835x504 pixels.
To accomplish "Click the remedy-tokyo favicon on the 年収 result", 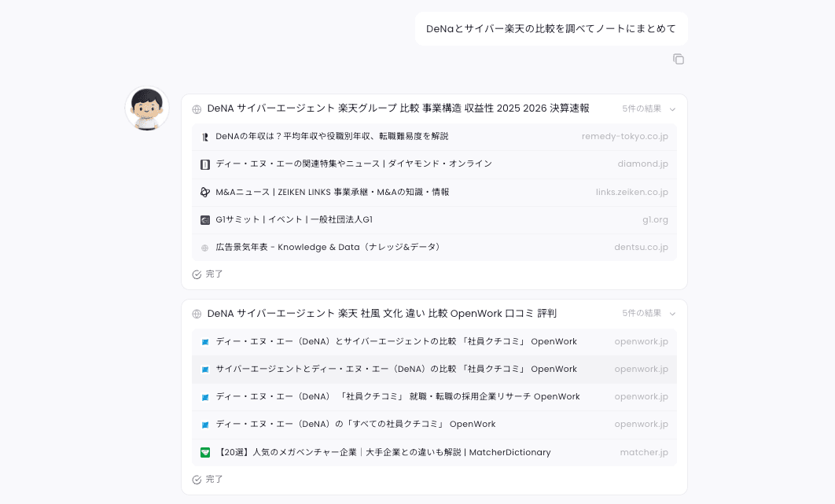I will (204, 136).
